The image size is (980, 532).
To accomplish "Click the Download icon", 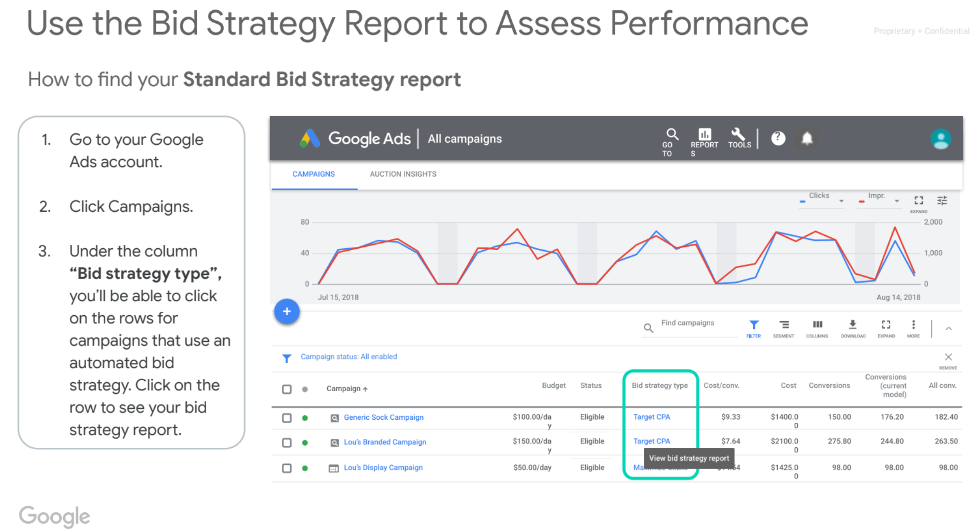I will point(853,324).
